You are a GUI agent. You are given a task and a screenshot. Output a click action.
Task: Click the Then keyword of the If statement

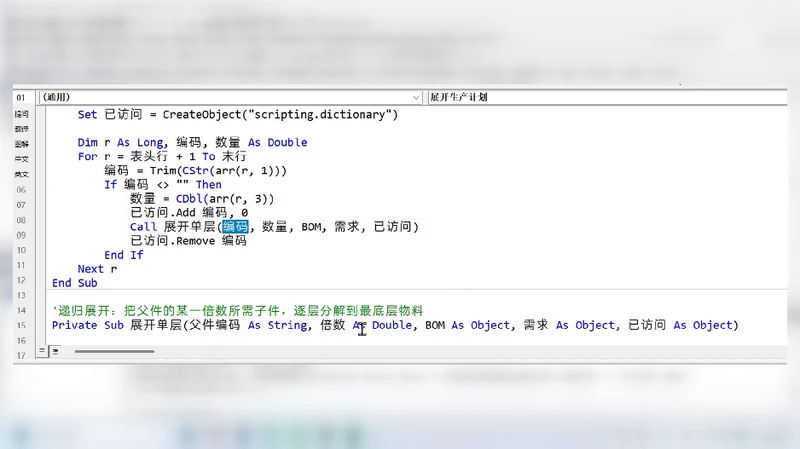[x=209, y=185]
